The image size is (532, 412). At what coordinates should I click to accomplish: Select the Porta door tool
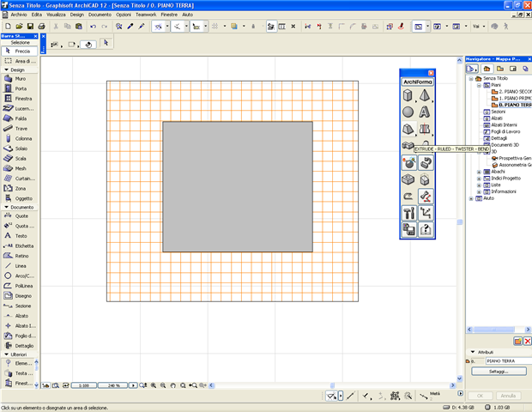(x=20, y=88)
